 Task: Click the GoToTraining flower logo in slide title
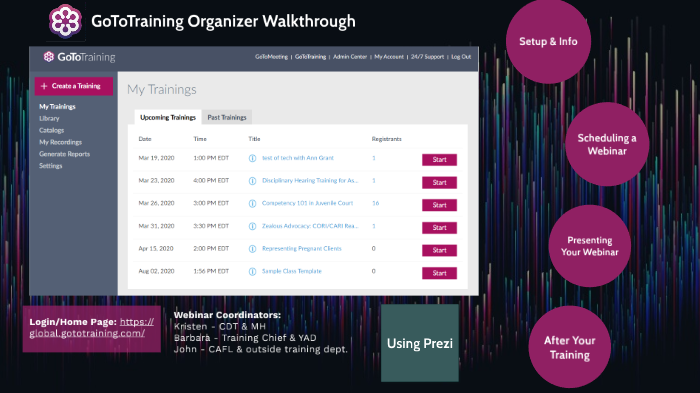(x=65, y=21)
